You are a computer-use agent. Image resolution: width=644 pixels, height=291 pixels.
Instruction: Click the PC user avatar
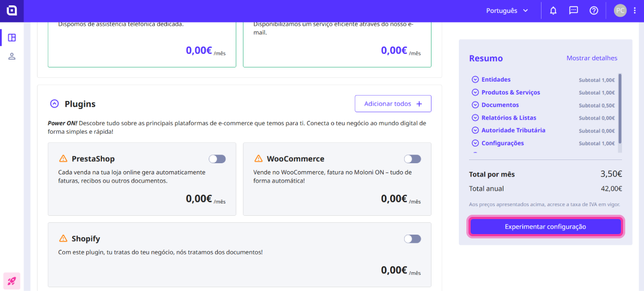(620, 11)
